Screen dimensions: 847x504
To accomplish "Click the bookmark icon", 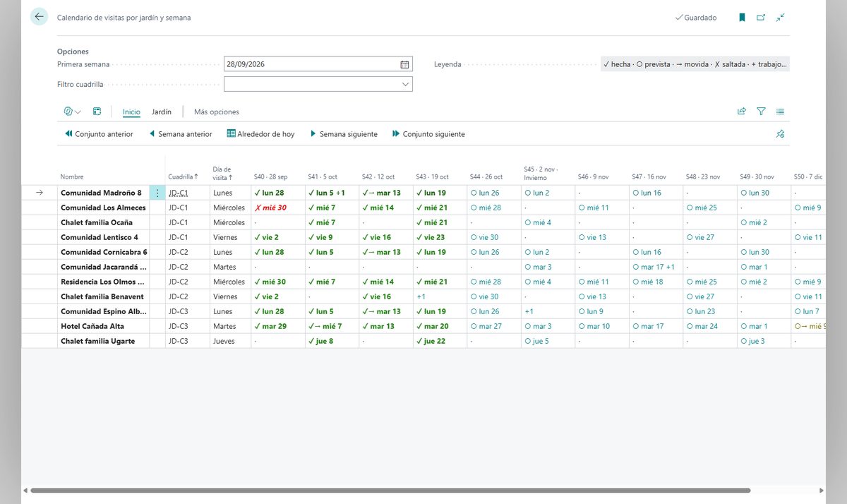I will 742,18.
